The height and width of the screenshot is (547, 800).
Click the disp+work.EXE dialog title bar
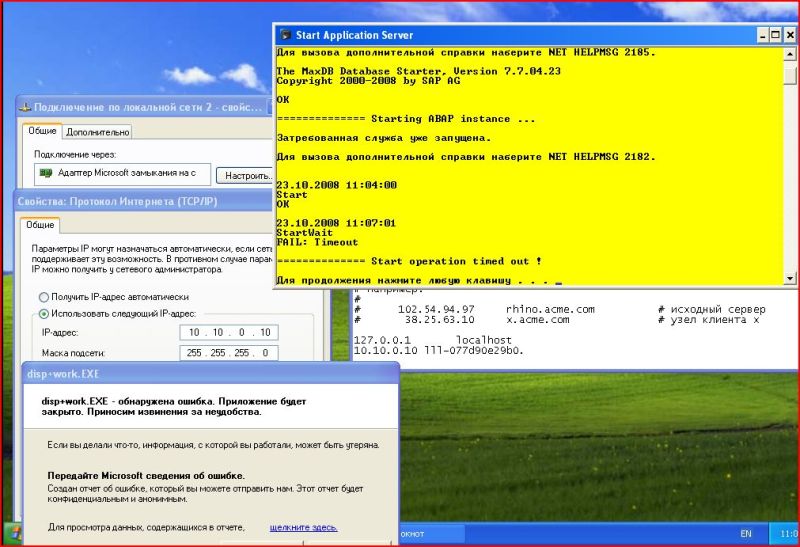pos(211,374)
